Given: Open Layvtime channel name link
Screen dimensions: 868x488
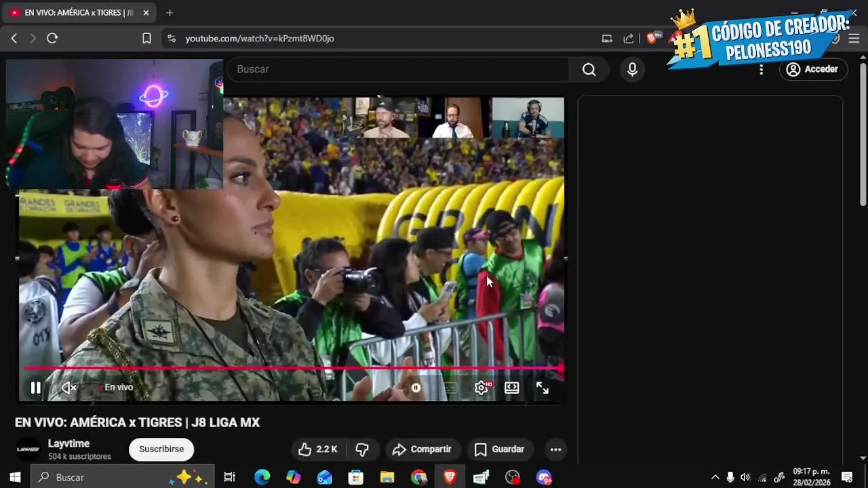Looking at the screenshot, I should coord(68,443).
